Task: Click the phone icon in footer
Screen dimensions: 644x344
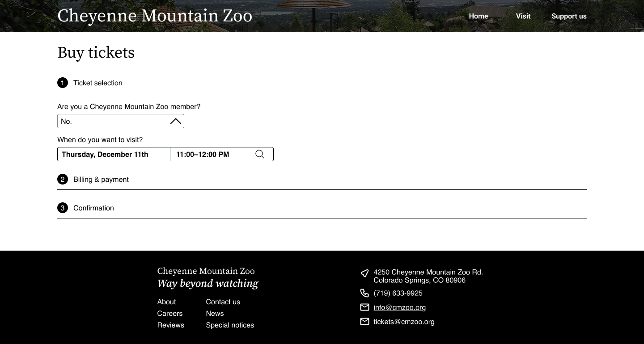Action: click(x=364, y=293)
